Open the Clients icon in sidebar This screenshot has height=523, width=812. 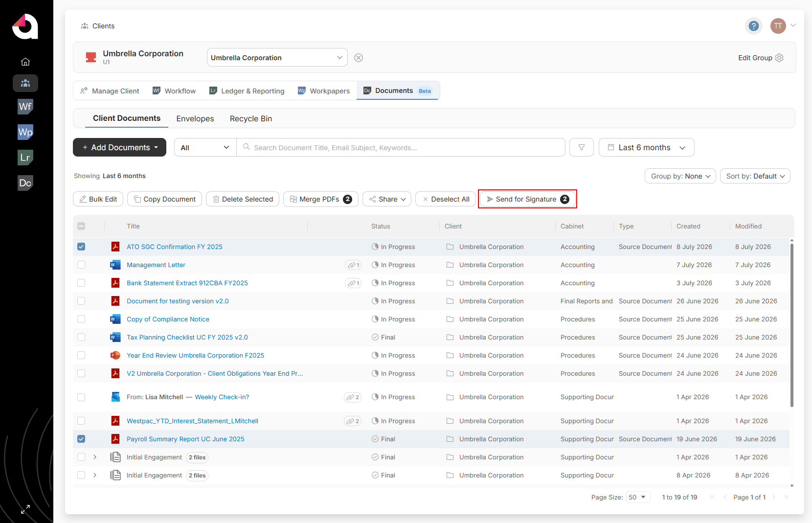[x=25, y=83]
